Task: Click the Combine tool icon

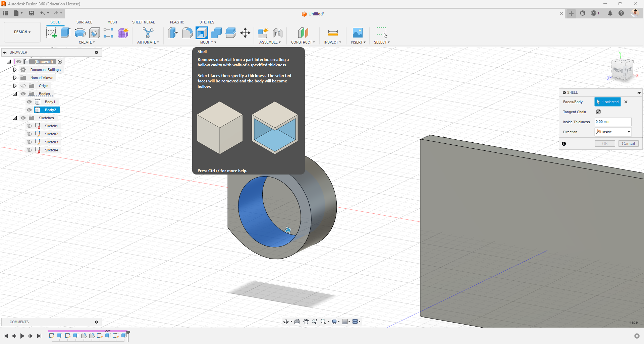Action: 216,33
